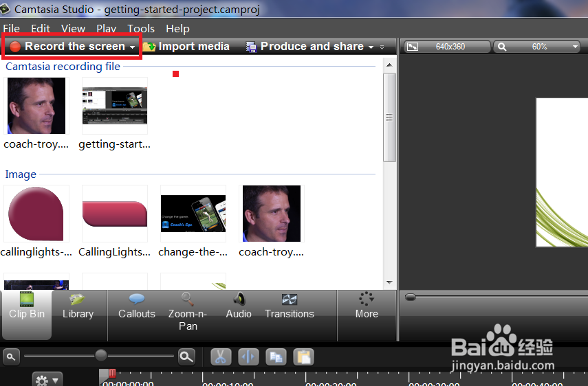Open the toolbar options overflow arrow
The width and height of the screenshot is (588, 386).
382,47
